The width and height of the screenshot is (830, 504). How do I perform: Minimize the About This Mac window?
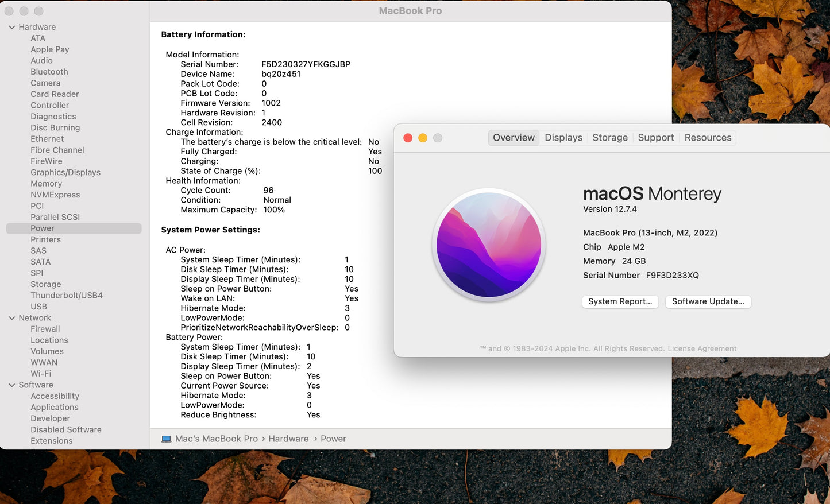pos(423,138)
